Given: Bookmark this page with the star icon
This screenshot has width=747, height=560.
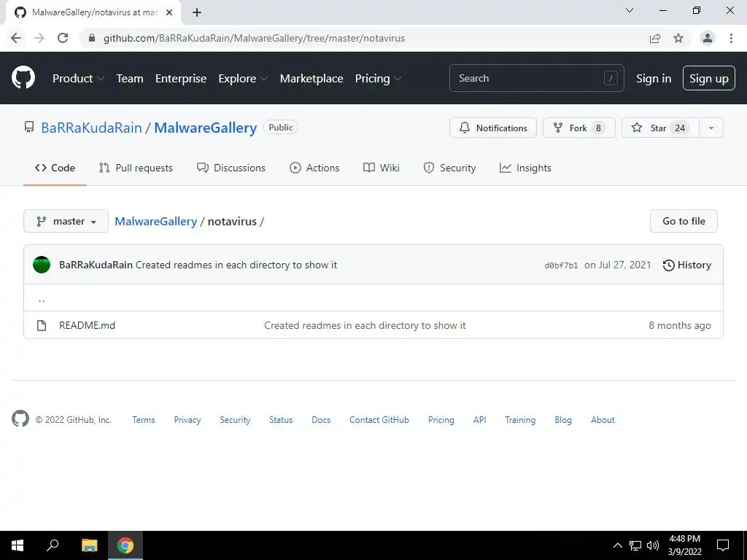Looking at the screenshot, I should (x=678, y=38).
